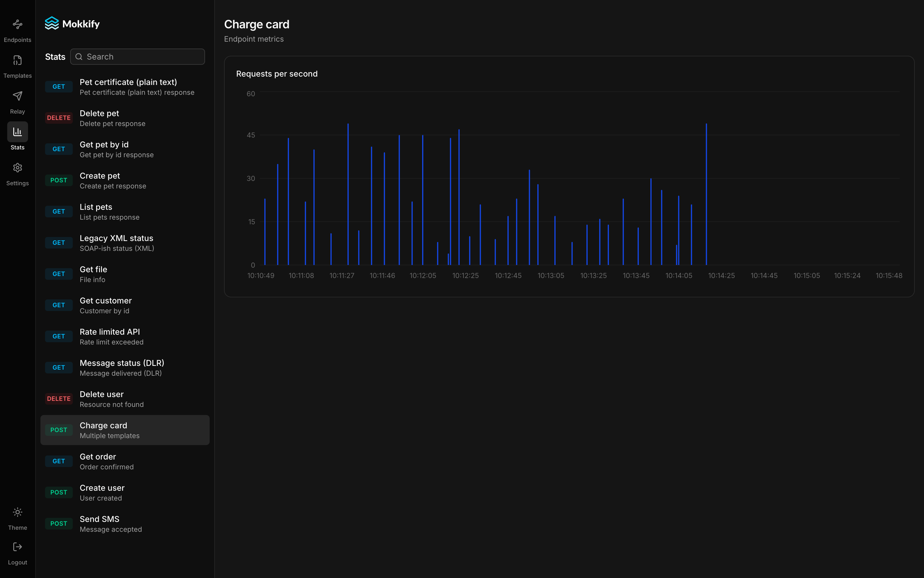Screen dimensions: 924x578
Task: Click the Stats panel heading
Action: coord(55,57)
